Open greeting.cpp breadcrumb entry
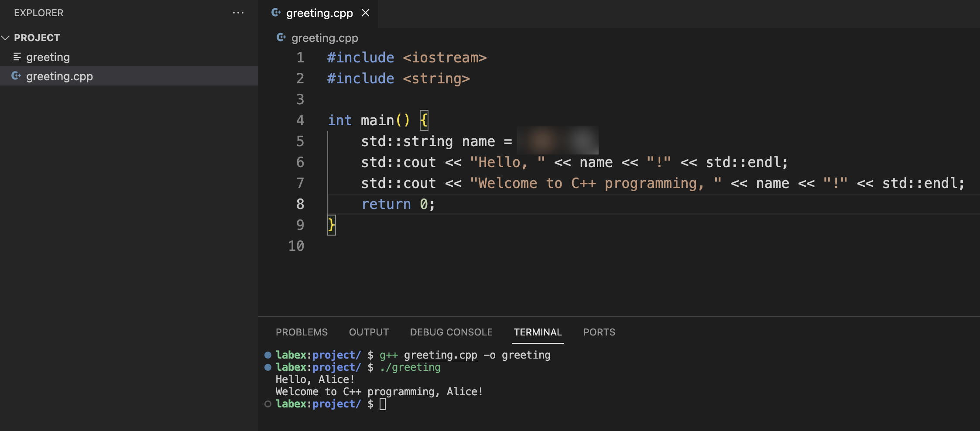980x431 pixels. 325,38
